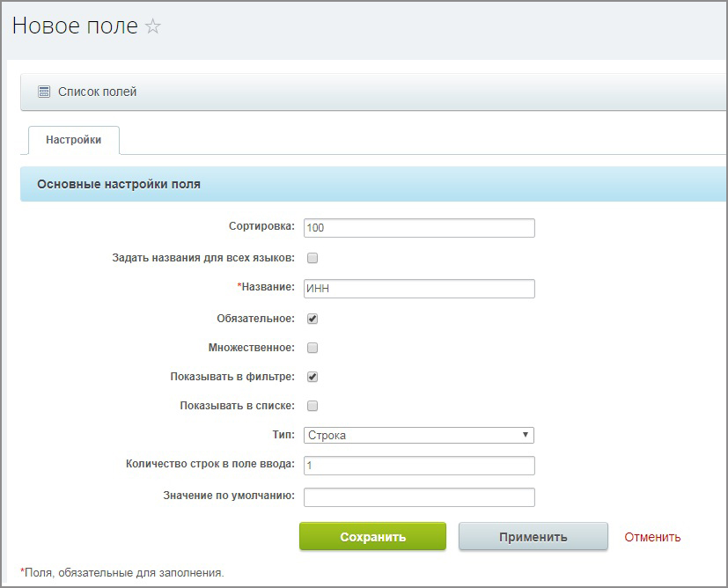Click the Новое поле page title

[x=75, y=26]
